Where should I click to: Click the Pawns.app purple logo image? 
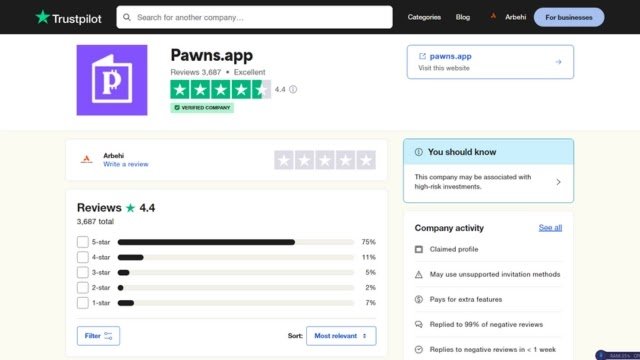click(112, 80)
